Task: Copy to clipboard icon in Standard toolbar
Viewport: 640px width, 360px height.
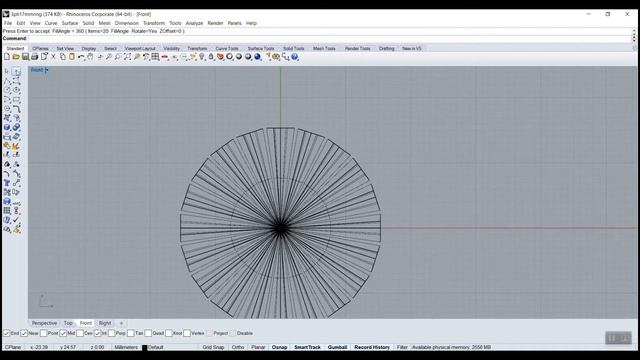Action: [x=62, y=57]
